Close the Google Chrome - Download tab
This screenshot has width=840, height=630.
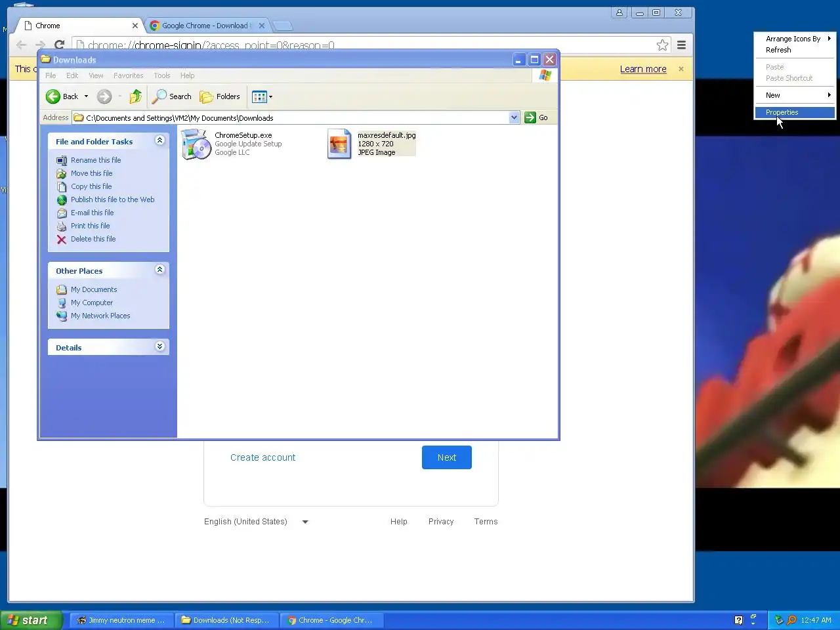[x=262, y=26]
